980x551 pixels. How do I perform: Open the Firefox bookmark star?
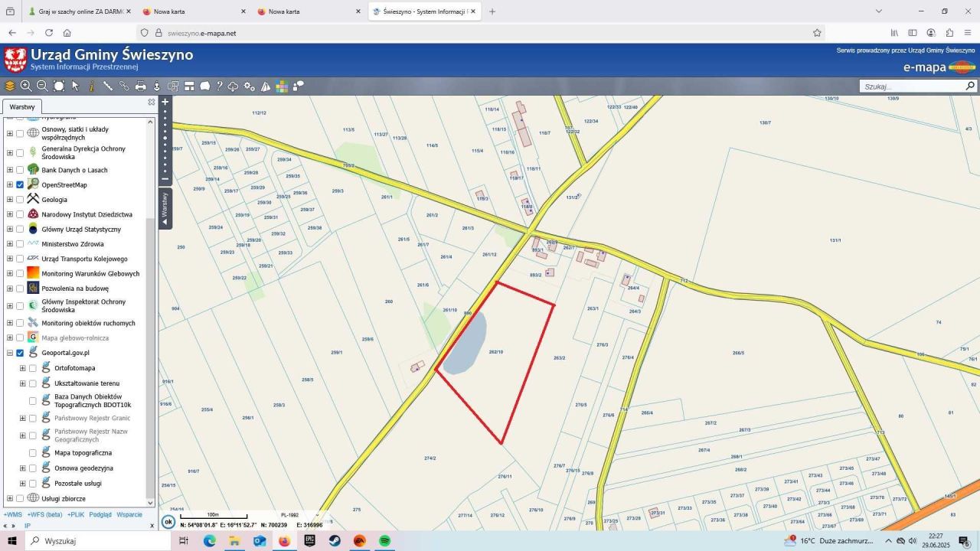click(x=817, y=33)
